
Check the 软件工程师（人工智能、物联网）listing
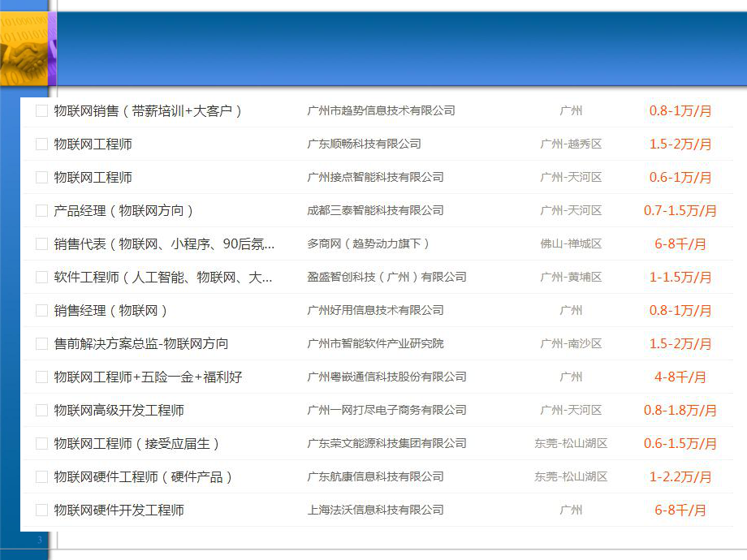[41, 276]
